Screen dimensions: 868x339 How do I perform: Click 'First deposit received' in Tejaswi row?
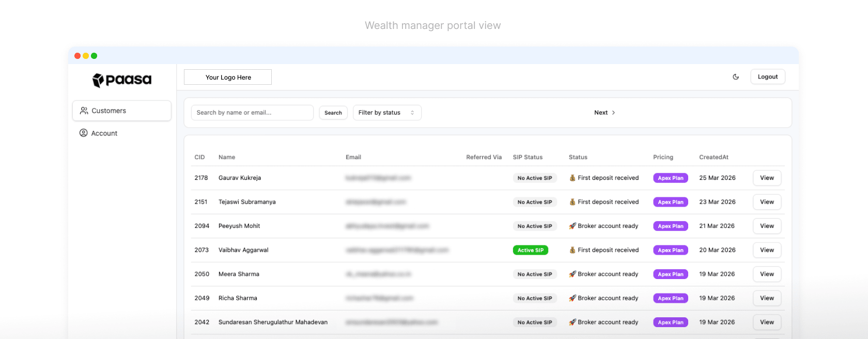point(608,202)
